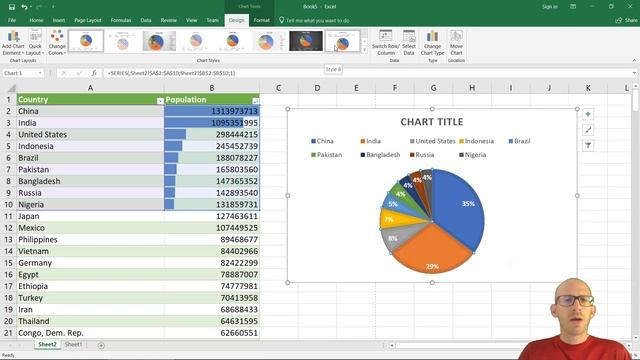Screen dimensions: 640x360
Task: Open the Review tab
Action: coord(169,20)
